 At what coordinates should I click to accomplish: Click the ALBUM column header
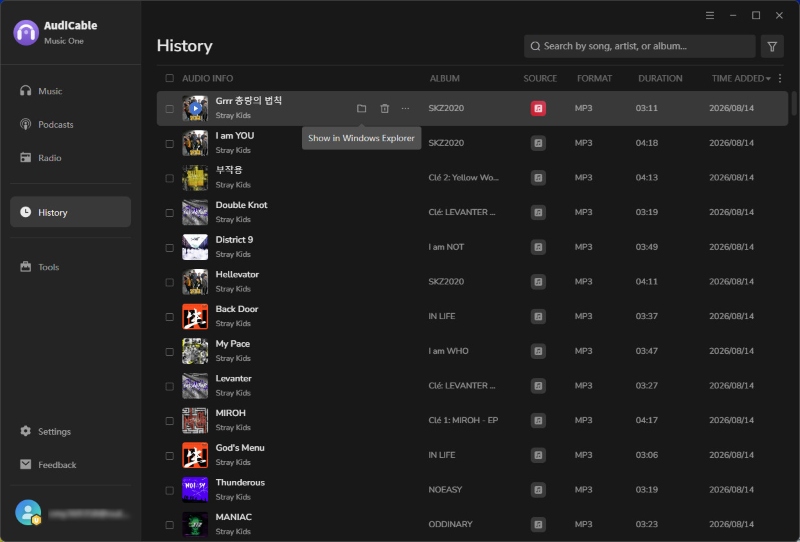coord(444,79)
